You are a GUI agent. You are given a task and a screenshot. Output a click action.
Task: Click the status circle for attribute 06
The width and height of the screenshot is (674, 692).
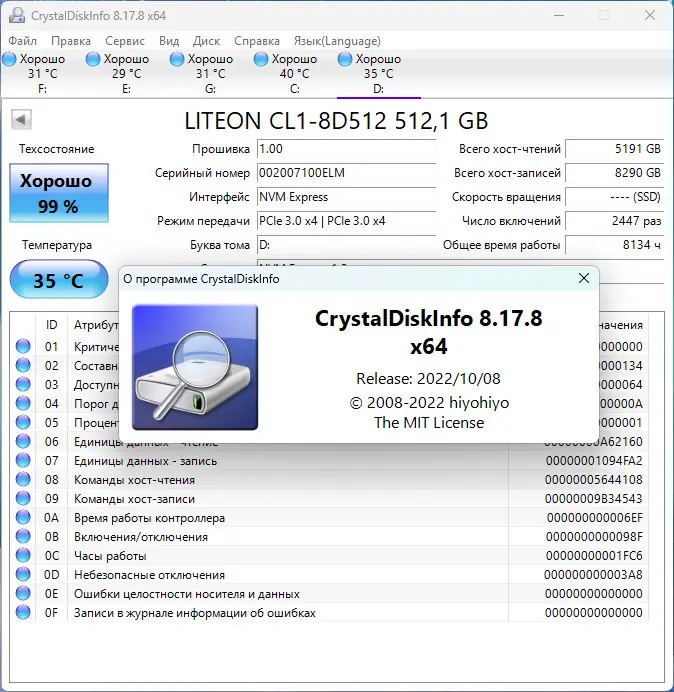23,441
